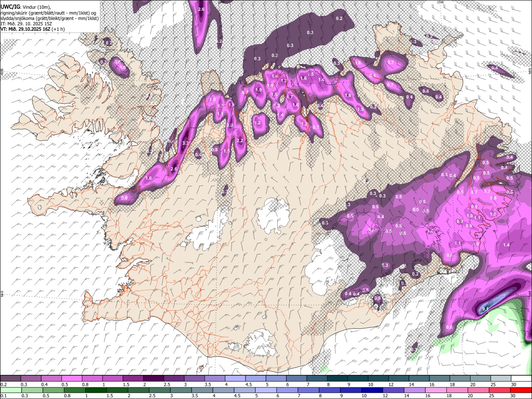Click the bold 'VT: Mið. 29.10.2025 16Z' text
Viewport: 532px width, 399px height.
coord(25,29)
